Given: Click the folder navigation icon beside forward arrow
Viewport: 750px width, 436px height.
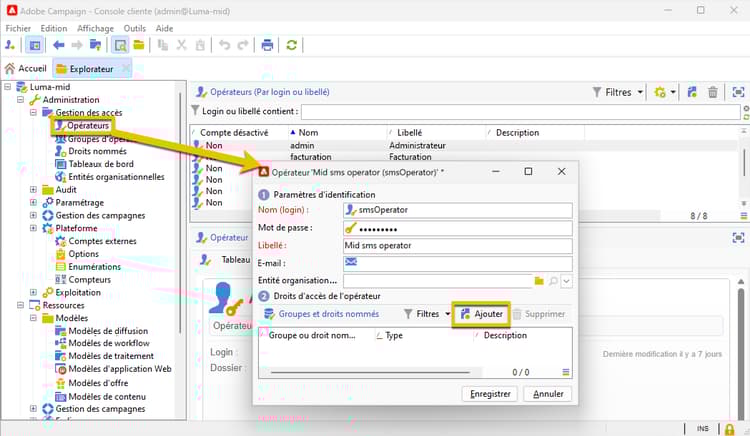Looking at the screenshot, I should click(96, 45).
